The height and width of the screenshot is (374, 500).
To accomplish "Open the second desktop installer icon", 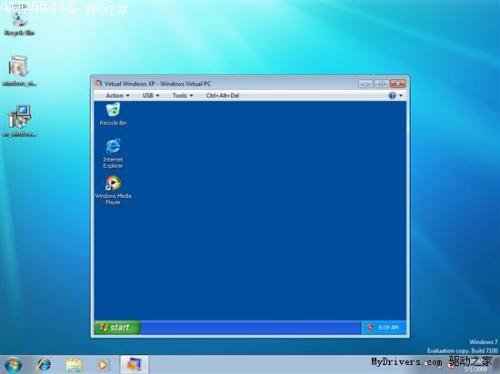I will 19,71.
